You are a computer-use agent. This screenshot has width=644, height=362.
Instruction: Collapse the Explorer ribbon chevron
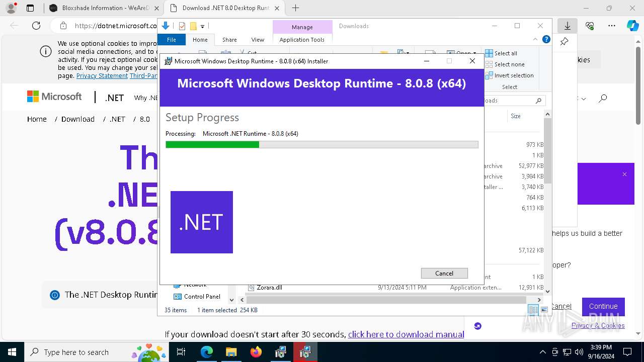pos(535,39)
